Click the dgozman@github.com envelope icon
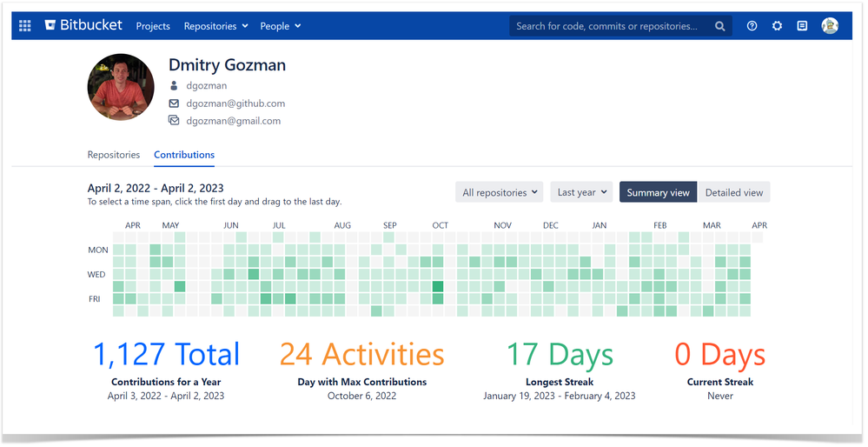868x447 pixels. click(x=174, y=103)
